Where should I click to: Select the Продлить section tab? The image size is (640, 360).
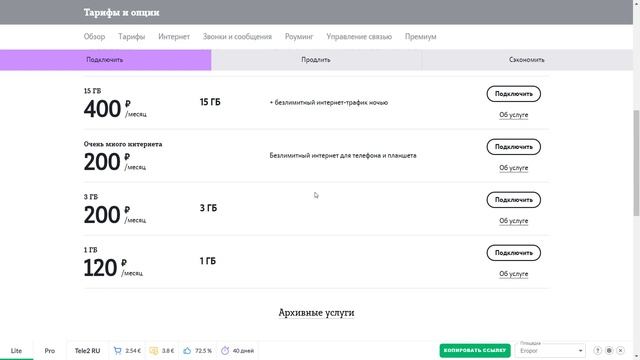[x=316, y=60]
